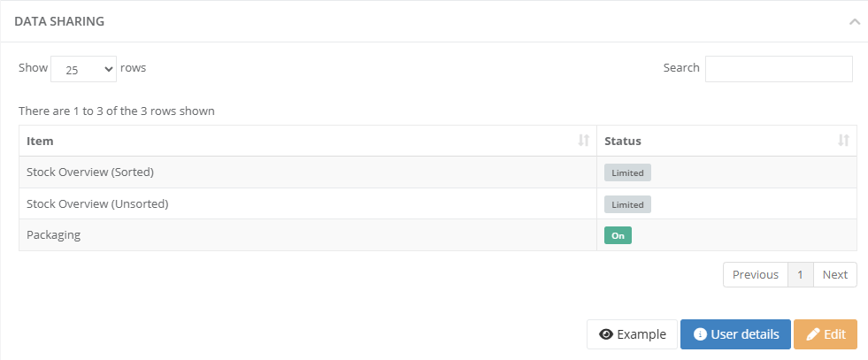Click Limited badge for Stock Overview (Unsorted)
The height and width of the screenshot is (360, 868).
pos(627,204)
